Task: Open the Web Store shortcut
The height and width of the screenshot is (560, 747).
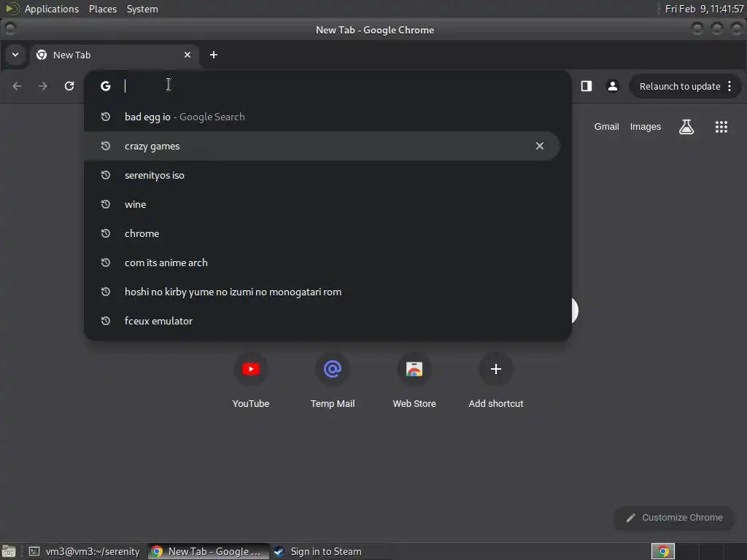Action: point(414,381)
